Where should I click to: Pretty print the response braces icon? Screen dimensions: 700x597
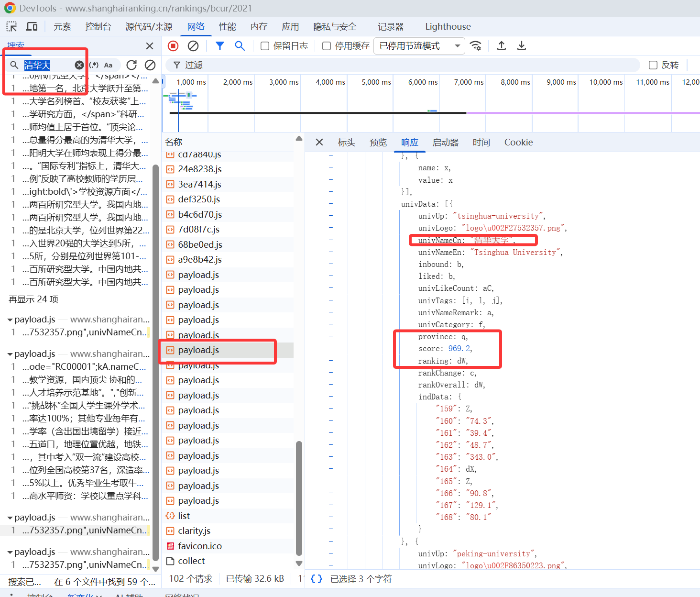[x=317, y=579]
